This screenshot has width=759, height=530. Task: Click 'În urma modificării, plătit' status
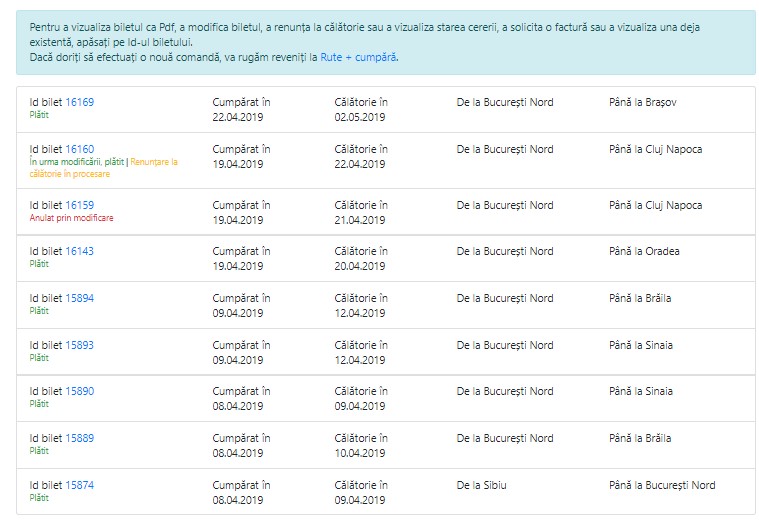coord(76,162)
